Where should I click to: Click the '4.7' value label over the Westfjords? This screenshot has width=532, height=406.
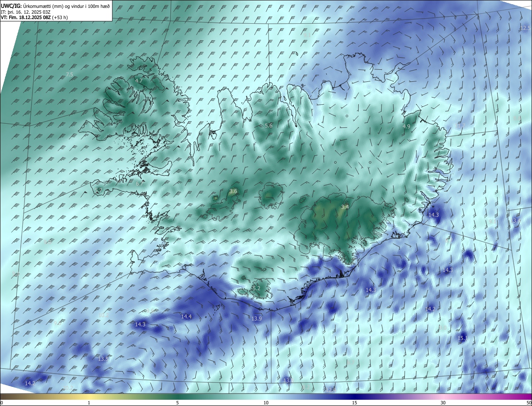coord(139,81)
